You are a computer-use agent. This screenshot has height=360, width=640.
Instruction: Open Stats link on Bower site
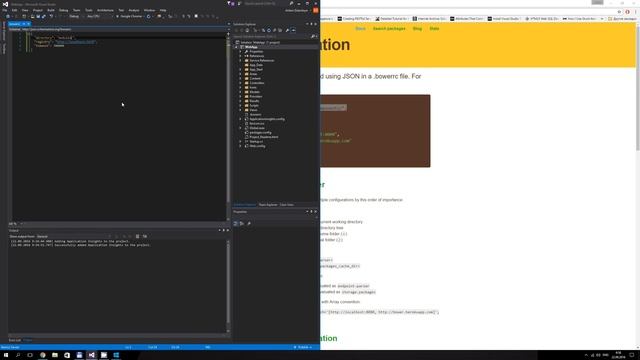click(x=434, y=29)
